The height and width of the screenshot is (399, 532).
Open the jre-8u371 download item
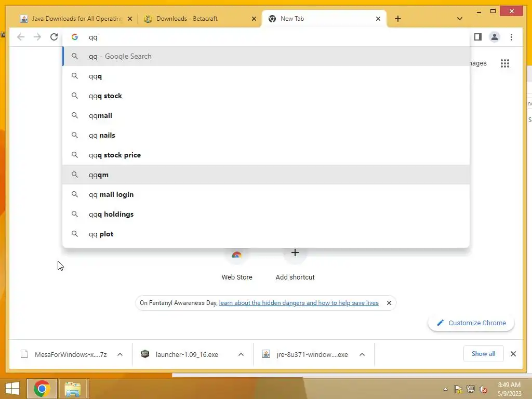click(x=305, y=354)
